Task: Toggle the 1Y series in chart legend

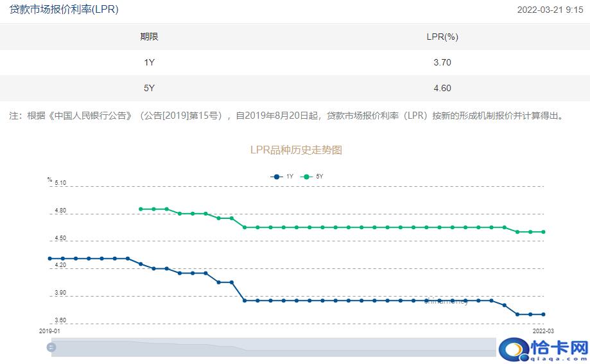Action: click(282, 177)
